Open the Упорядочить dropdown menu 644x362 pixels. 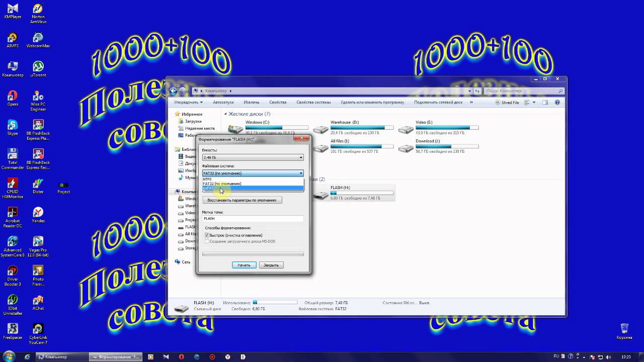188,102
